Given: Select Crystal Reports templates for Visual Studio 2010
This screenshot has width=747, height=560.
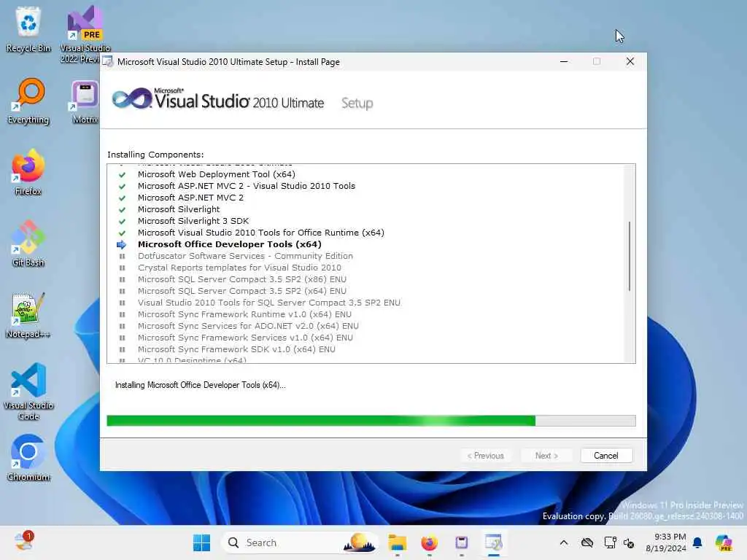Looking at the screenshot, I should point(239,268).
